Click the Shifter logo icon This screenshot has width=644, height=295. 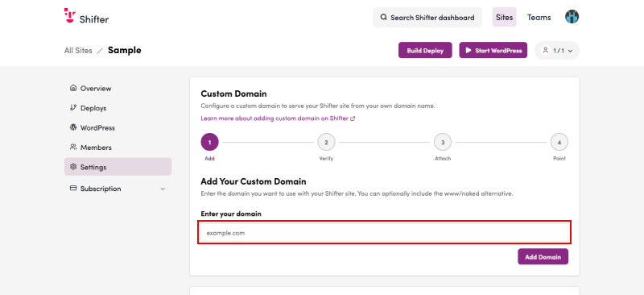(x=70, y=15)
